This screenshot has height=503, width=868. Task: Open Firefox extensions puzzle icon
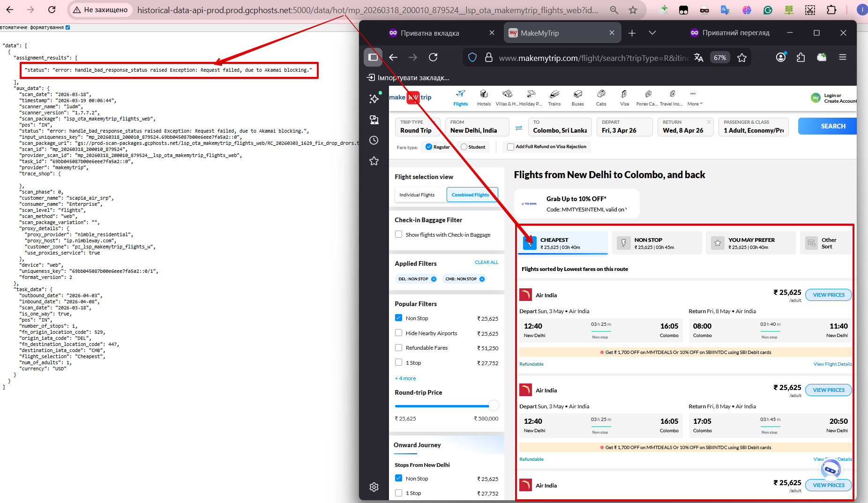click(801, 57)
